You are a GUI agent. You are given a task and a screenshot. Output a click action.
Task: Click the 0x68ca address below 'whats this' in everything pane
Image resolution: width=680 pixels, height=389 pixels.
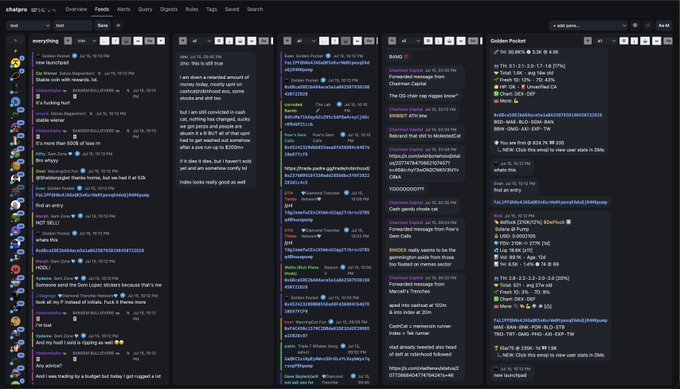point(90,251)
